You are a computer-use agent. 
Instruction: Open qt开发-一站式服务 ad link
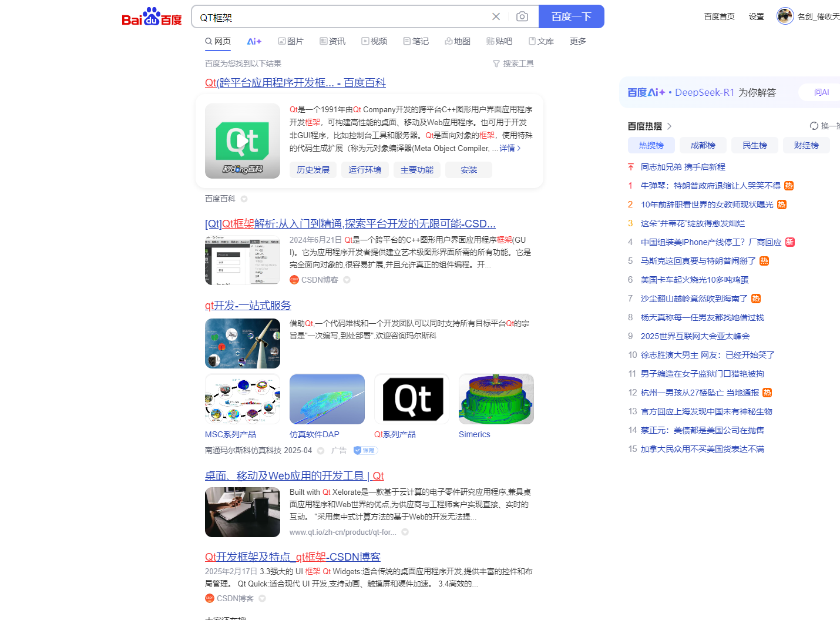click(248, 306)
